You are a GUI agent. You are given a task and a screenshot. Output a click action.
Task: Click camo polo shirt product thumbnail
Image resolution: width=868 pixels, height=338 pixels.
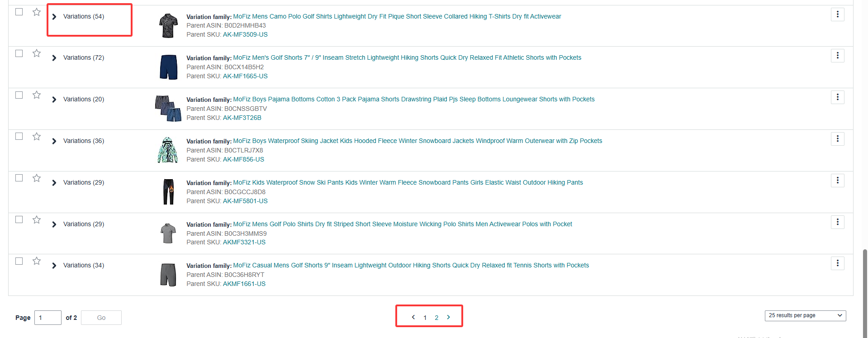[168, 25]
